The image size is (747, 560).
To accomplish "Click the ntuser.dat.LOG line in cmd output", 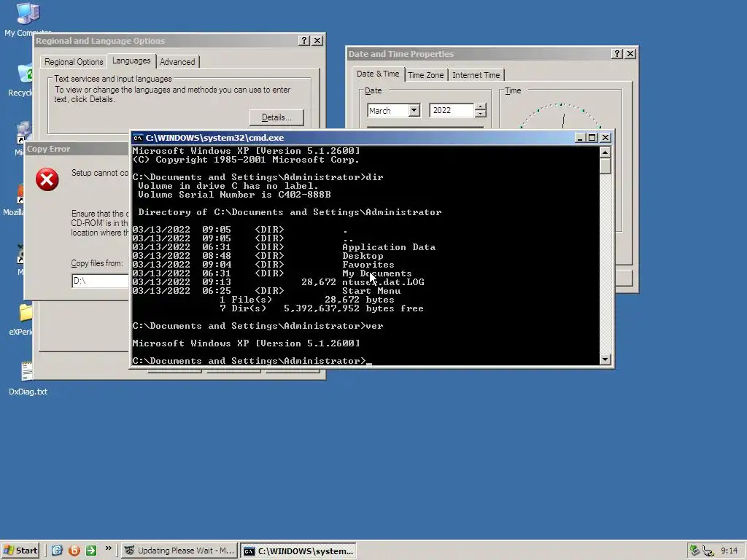I will point(278,282).
